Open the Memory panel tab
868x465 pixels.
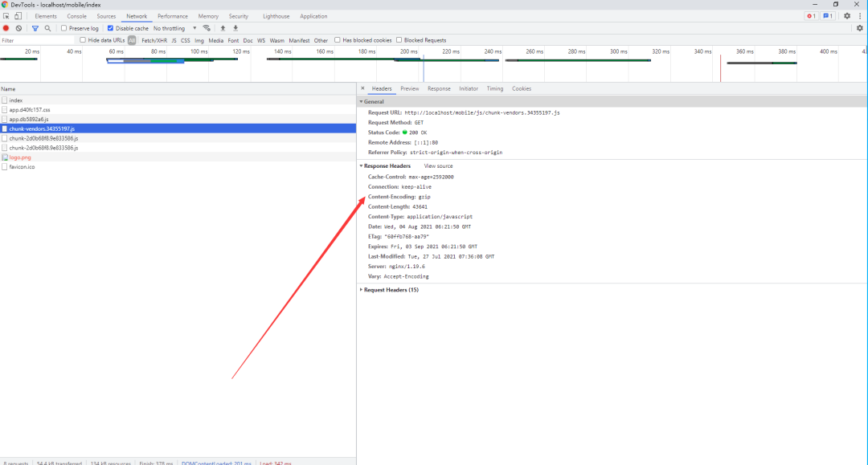(208, 16)
